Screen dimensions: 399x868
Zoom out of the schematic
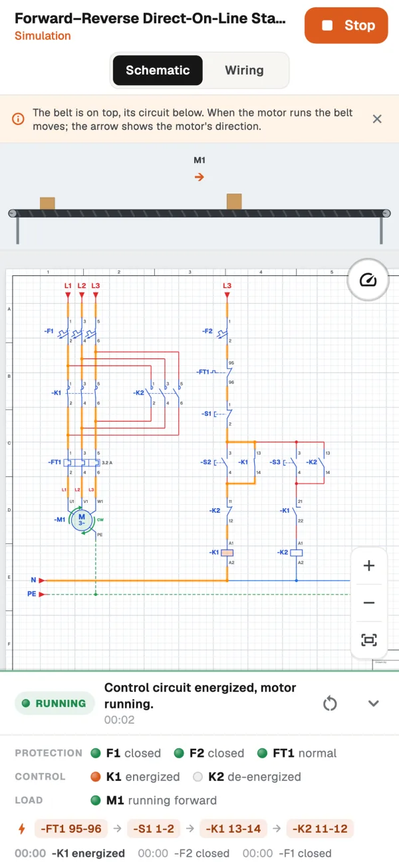point(368,603)
